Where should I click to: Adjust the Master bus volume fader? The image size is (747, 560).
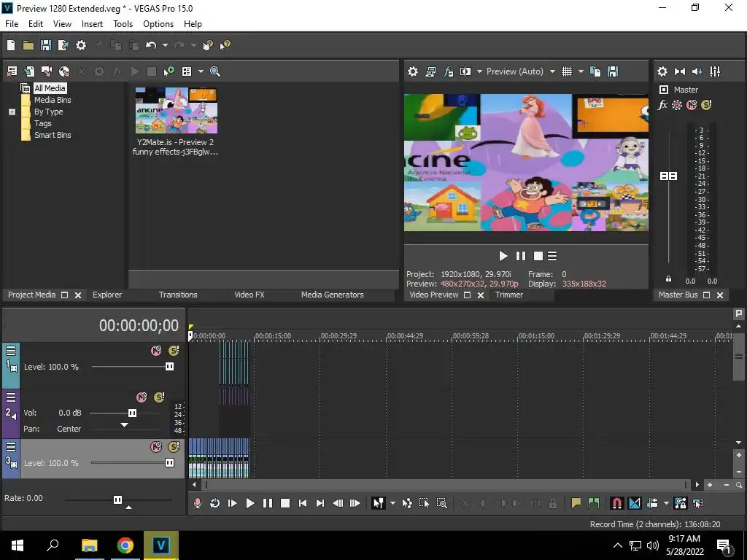(x=668, y=176)
